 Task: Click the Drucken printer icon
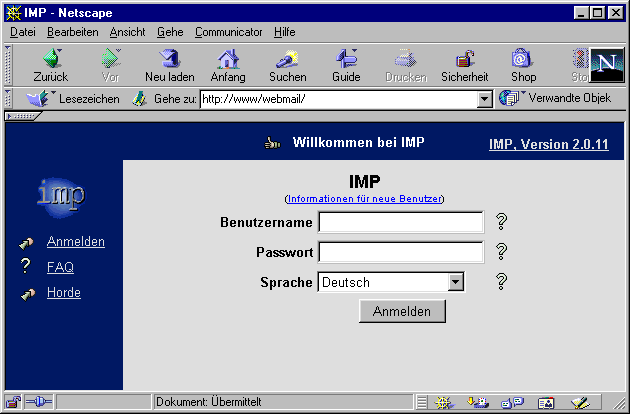click(x=405, y=58)
